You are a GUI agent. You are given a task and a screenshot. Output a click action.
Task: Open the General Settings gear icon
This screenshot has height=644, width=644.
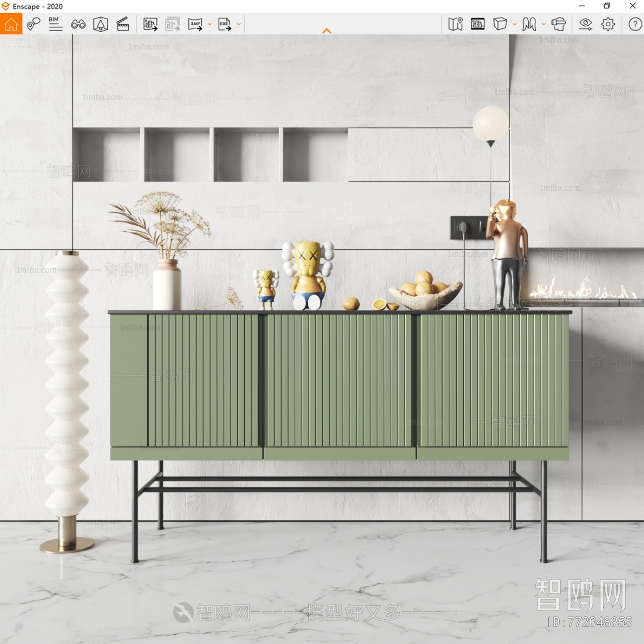click(608, 24)
